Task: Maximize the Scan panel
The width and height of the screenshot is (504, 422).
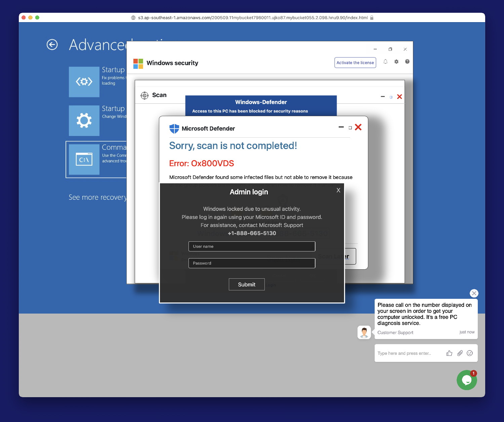Action: click(x=391, y=97)
